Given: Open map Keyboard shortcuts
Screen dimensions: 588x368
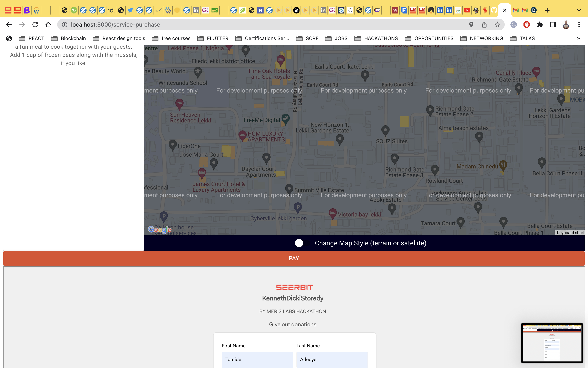Looking at the screenshot, I should [570, 233].
